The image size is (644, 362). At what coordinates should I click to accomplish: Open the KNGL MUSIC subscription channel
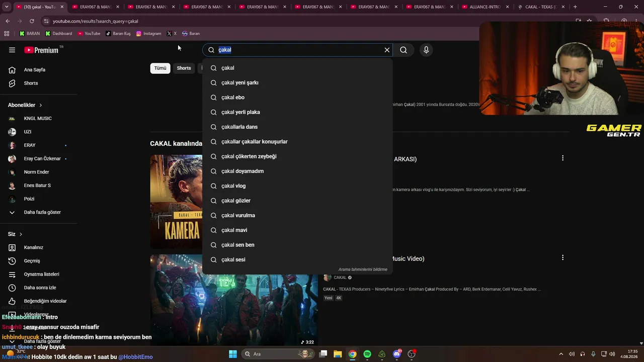tap(39, 119)
